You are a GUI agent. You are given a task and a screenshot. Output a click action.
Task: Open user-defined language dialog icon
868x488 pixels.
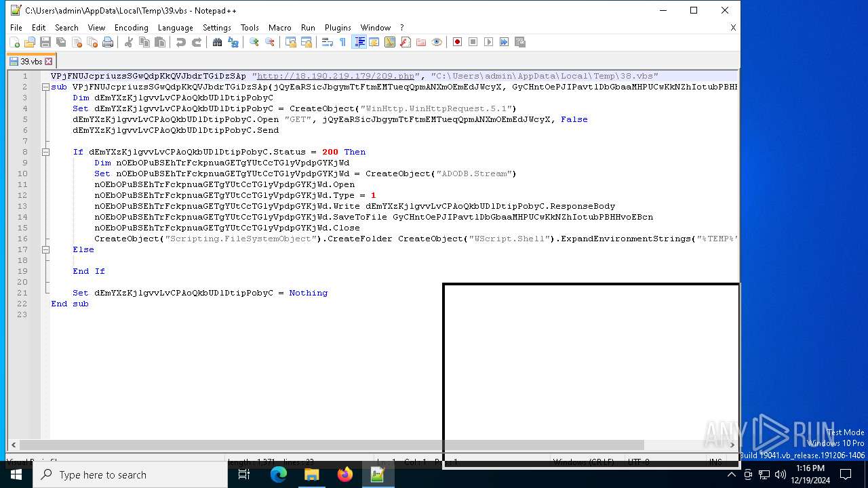pos(374,42)
